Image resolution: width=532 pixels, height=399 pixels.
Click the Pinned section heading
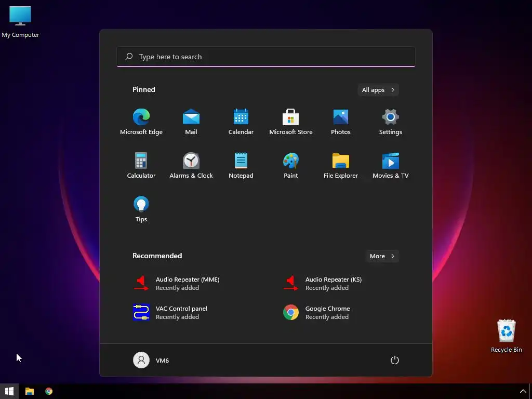point(144,89)
